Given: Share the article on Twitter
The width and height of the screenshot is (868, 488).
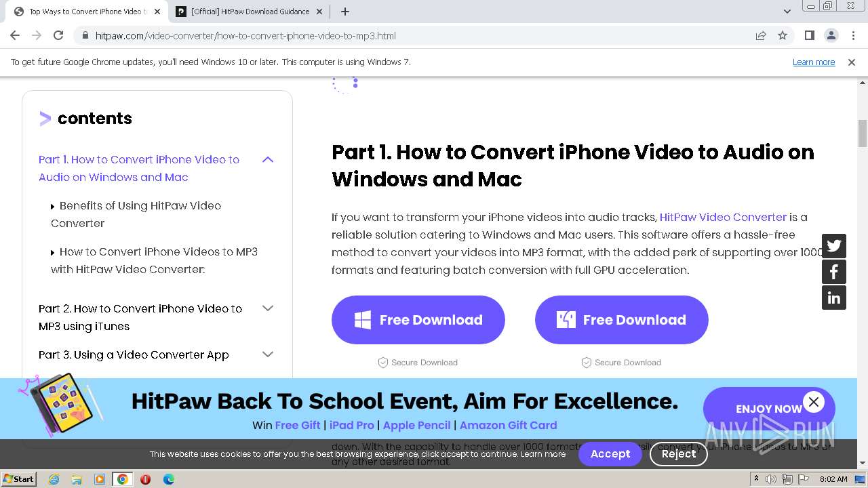Looking at the screenshot, I should pos(834,246).
